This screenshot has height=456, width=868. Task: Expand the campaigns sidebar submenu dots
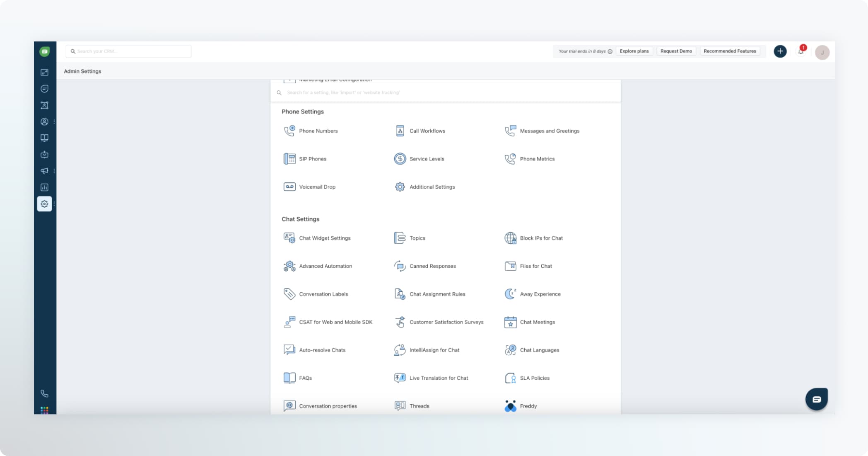pos(54,171)
